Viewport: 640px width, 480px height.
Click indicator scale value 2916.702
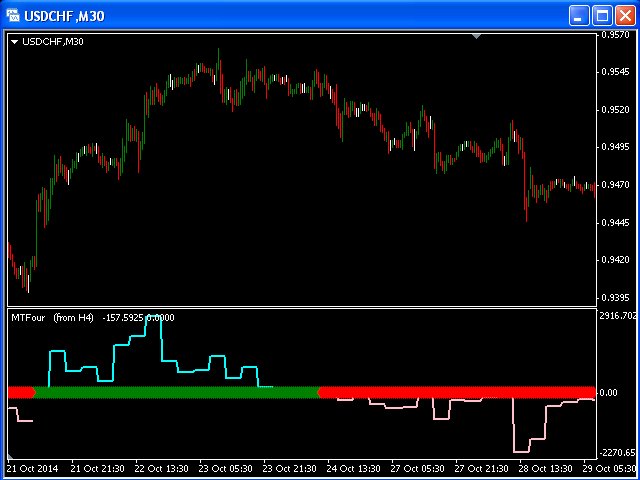tap(619, 315)
